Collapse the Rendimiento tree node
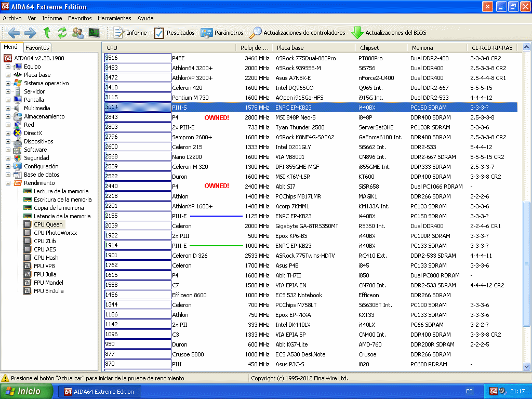This screenshot has width=532, height=399. pyautogui.click(x=8, y=183)
